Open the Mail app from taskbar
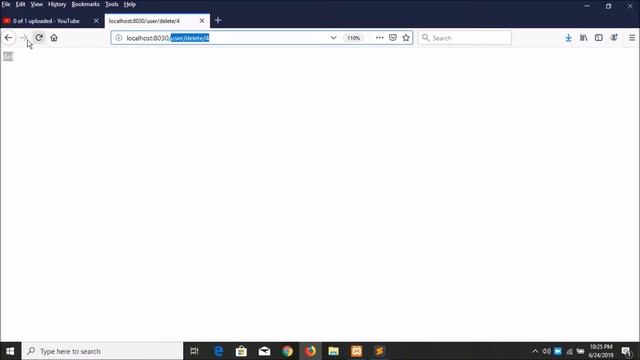Viewport: 640px width, 360px height. tap(264, 351)
